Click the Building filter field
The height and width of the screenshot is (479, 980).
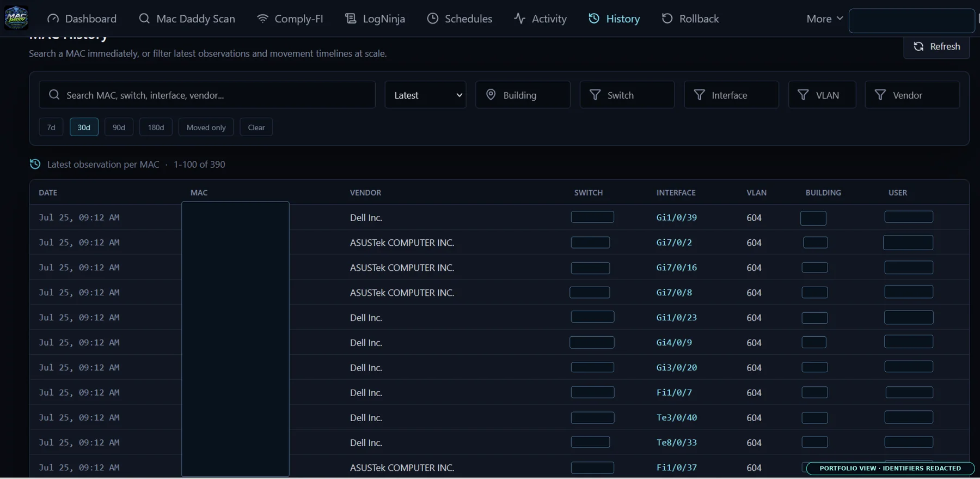click(523, 95)
